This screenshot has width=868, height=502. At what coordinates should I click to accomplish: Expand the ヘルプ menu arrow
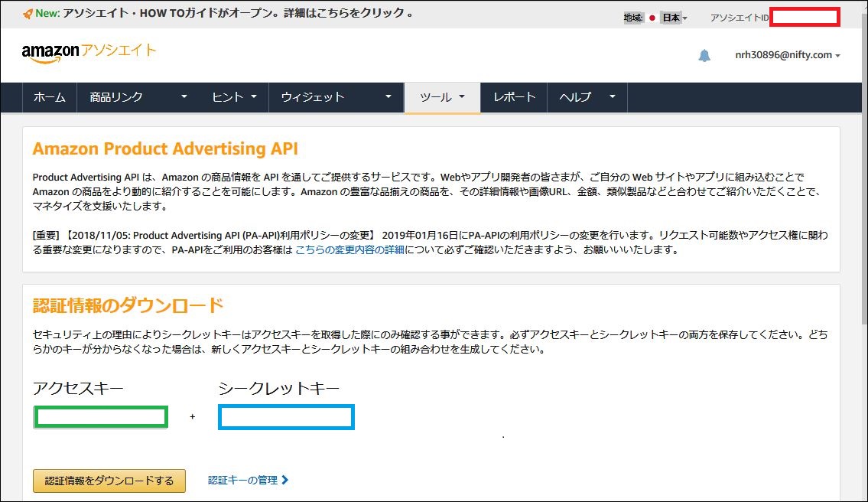point(613,97)
